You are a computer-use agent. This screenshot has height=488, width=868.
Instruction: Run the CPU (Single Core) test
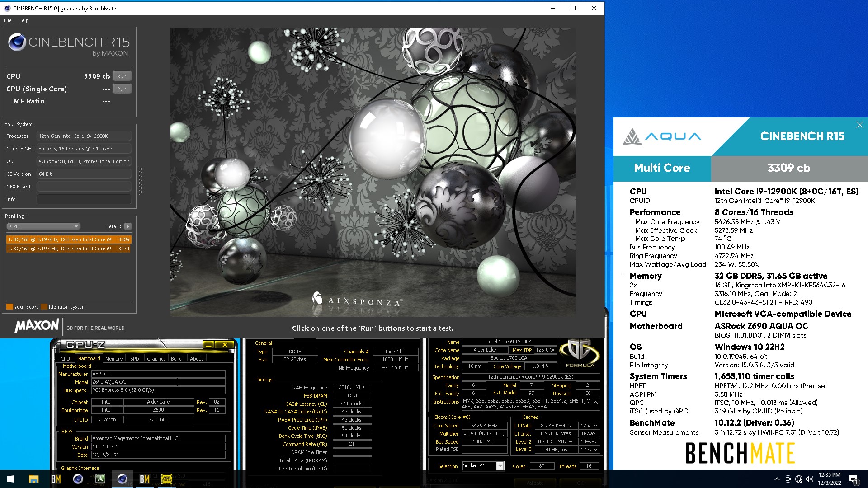coord(122,89)
